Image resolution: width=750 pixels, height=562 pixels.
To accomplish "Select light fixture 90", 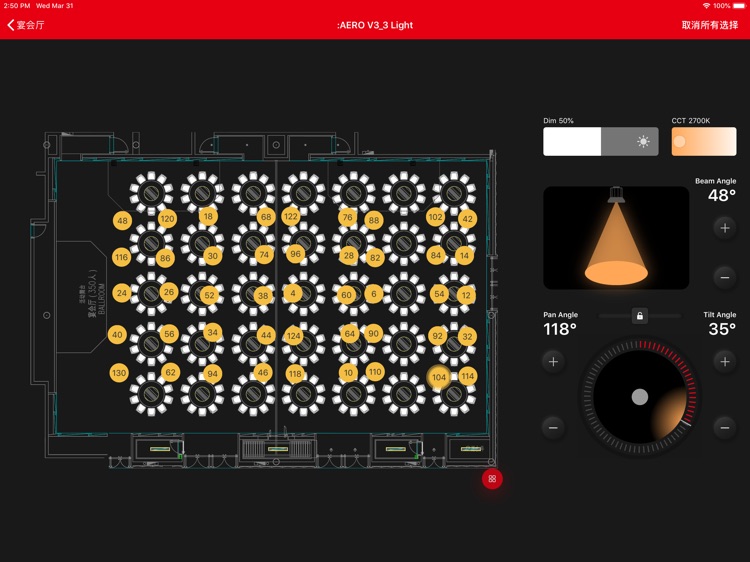I will 374,333.
